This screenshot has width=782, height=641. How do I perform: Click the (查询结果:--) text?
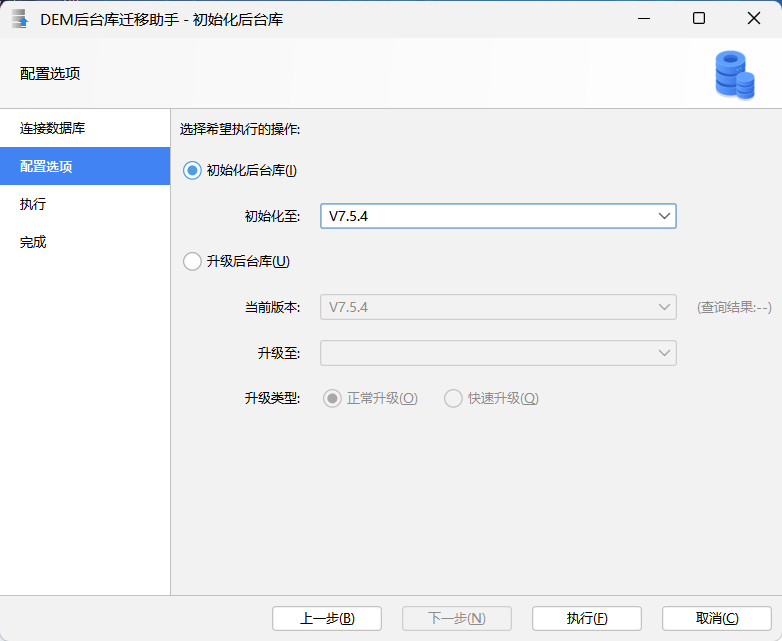[734, 307]
